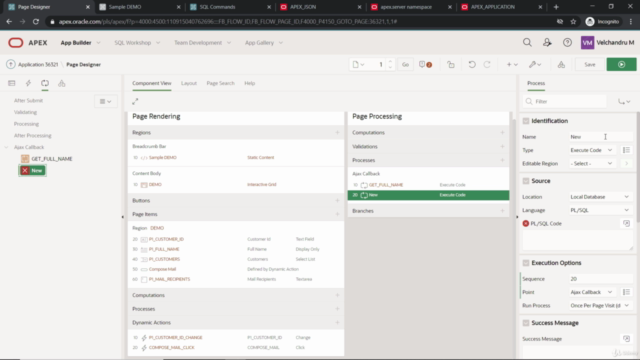Open the App Gallery menu
The image size is (640, 360).
[264, 42]
